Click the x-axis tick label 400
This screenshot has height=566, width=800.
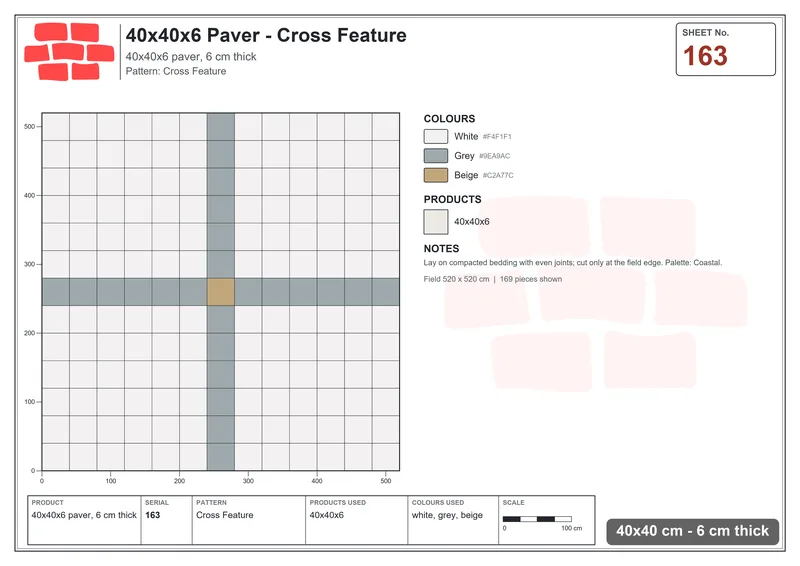(x=317, y=481)
